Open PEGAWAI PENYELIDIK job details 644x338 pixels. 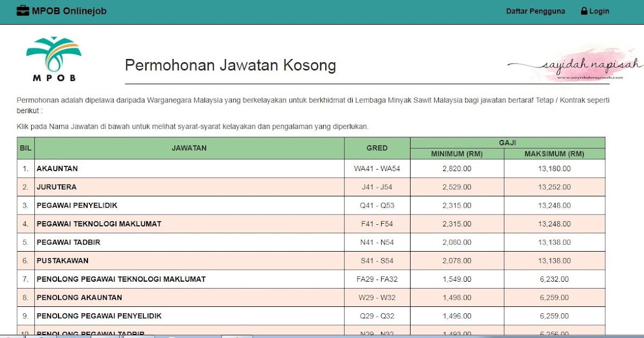coord(77,205)
